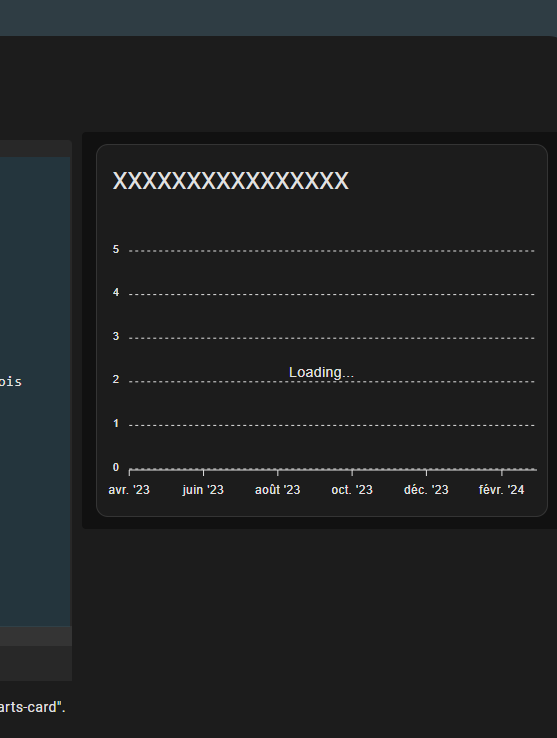Click the dashed gridline at value 1
This screenshot has height=738, width=557.
click(332, 425)
